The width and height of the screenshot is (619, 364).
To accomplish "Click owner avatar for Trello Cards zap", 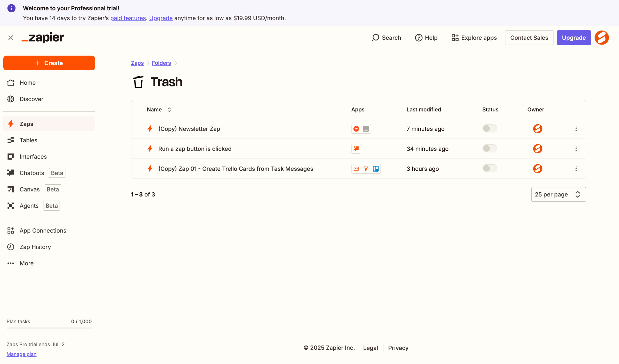I will click(537, 169).
